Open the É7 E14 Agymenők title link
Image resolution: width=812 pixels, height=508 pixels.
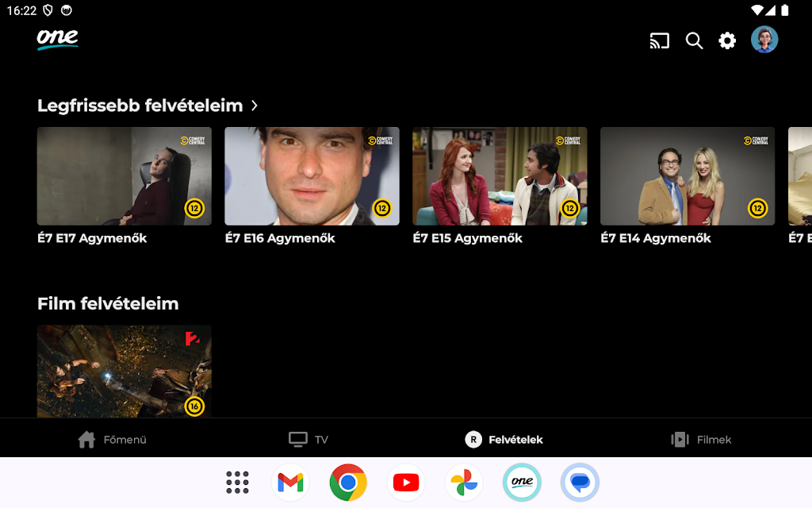click(x=656, y=238)
